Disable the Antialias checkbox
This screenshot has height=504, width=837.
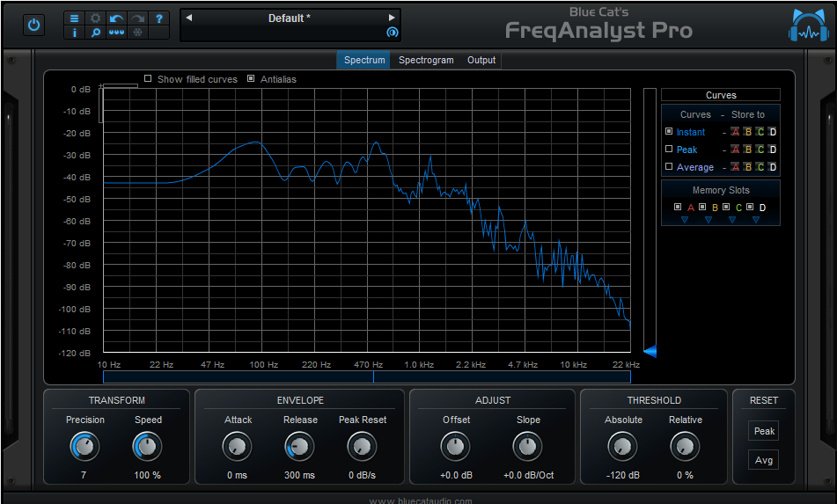pyautogui.click(x=251, y=78)
